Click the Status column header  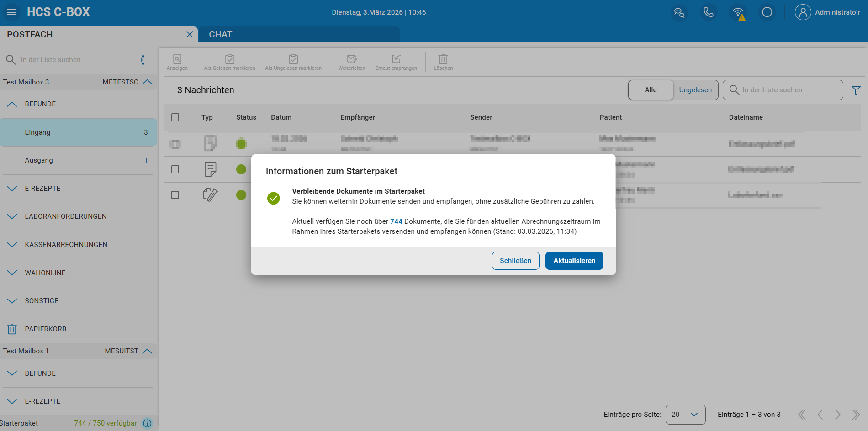tap(246, 117)
